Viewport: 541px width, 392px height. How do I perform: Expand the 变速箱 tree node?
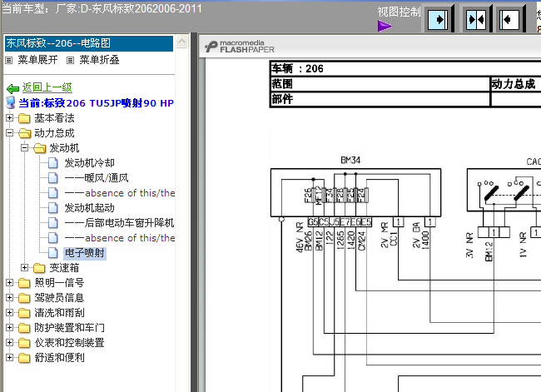[x=24, y=268]
